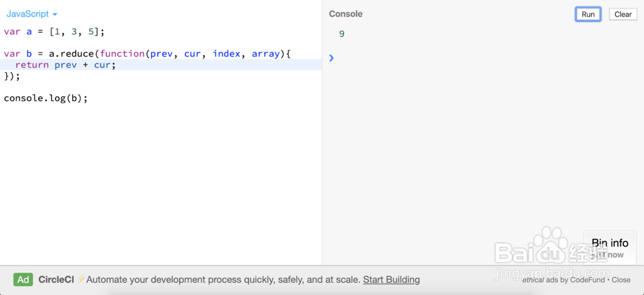This screenshot has height=295, width=644.
Task: Click the blue console prompt chevron
Action: click(x=332, y=58)
